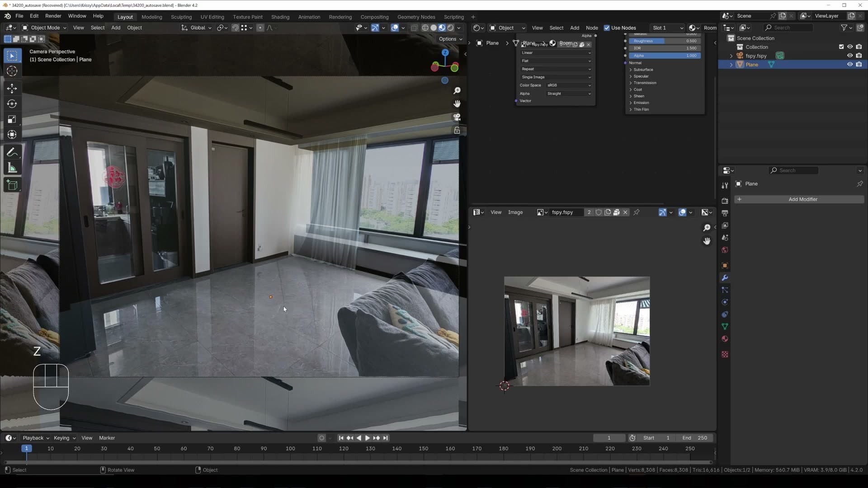Open the Material properties tab
The height and width of the screenshot is (488, 868).
[725, 339]
